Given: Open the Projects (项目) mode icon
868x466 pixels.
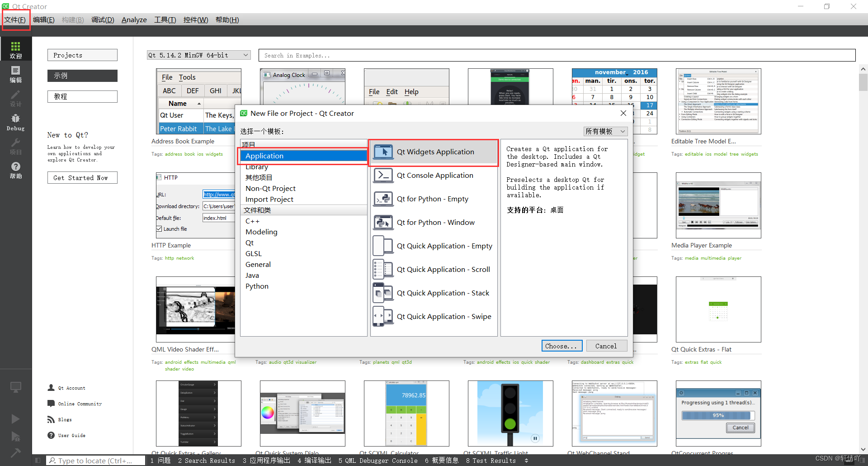Looking at the screenshot, I should coord(15,146).
